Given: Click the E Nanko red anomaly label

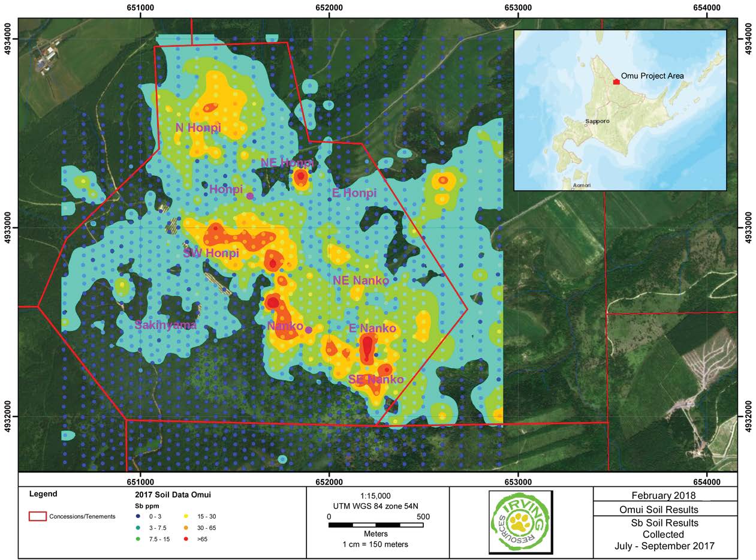Looking at the screenshot, I should click(x=372, y=329).
